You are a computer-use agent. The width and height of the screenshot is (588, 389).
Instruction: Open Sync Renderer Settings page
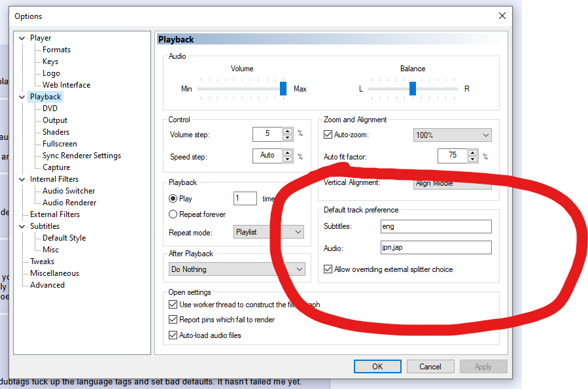pyautogui.click(x=81, y=156)
